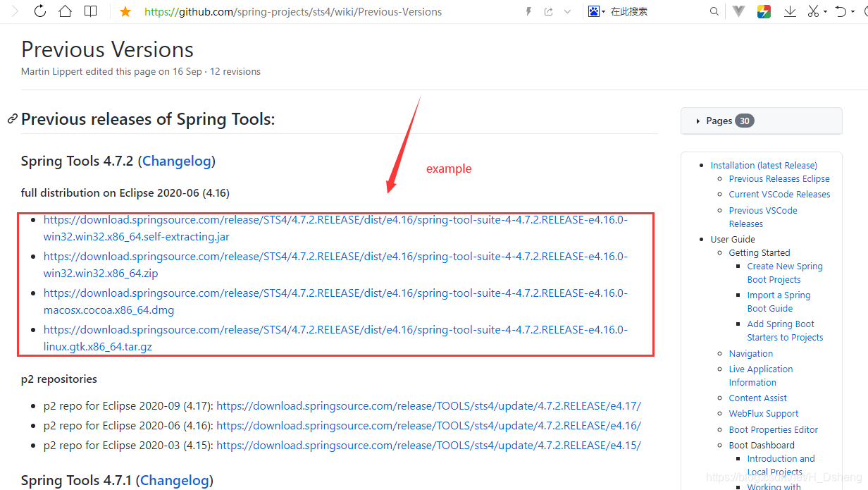Open the 12 revisions history link
868x490 pixels.
[x=235, y=72]
